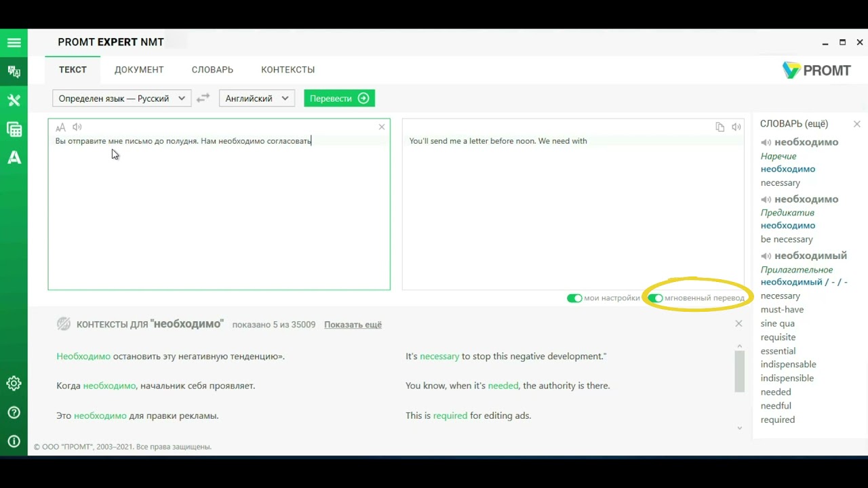The height and width of the screenshot is (488, 868).
Task: Switch to the КОНТЕКСТЫ tab
Action: coord(288,70)
